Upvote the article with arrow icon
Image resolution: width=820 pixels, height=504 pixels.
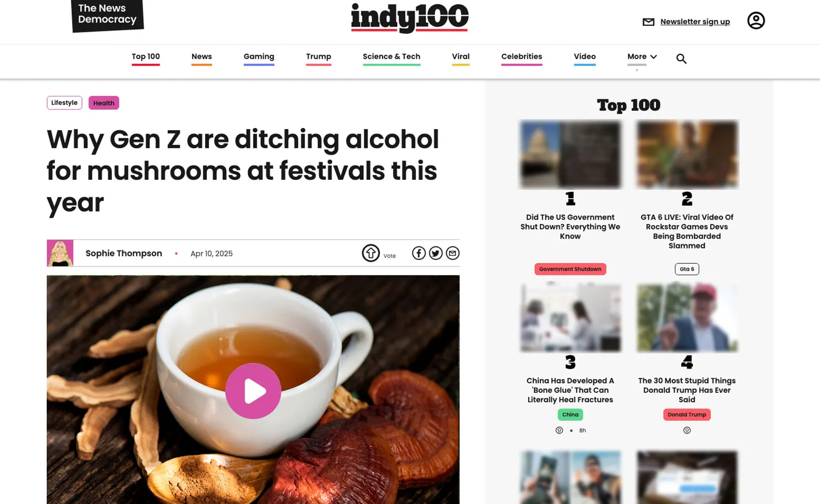(x=371, y=253)
